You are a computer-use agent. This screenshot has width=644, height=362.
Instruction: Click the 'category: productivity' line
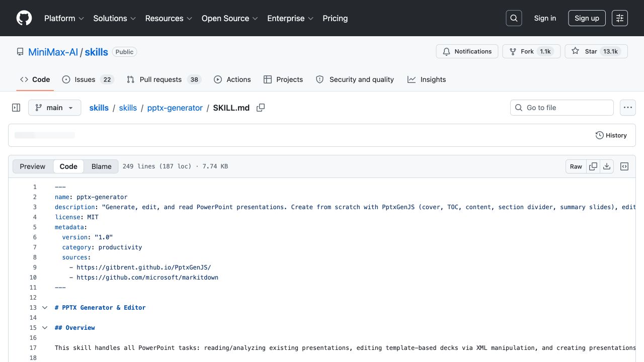coord(102,247)
